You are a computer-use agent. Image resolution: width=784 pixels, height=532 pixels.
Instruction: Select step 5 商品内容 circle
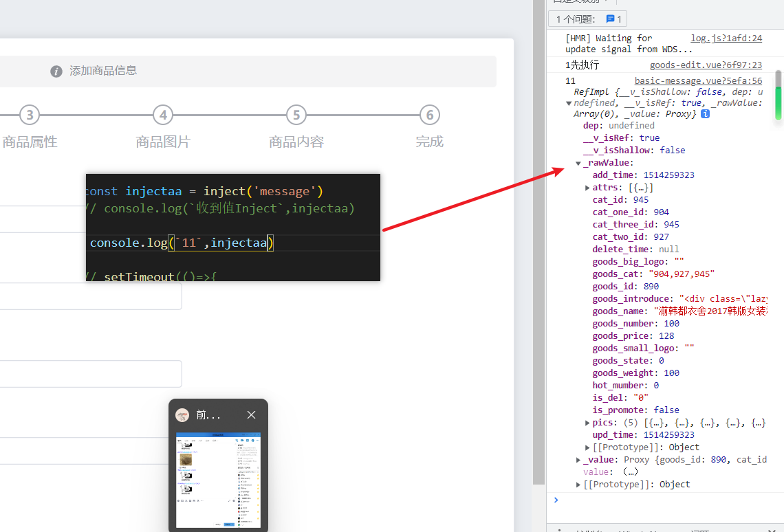point(296,115)
